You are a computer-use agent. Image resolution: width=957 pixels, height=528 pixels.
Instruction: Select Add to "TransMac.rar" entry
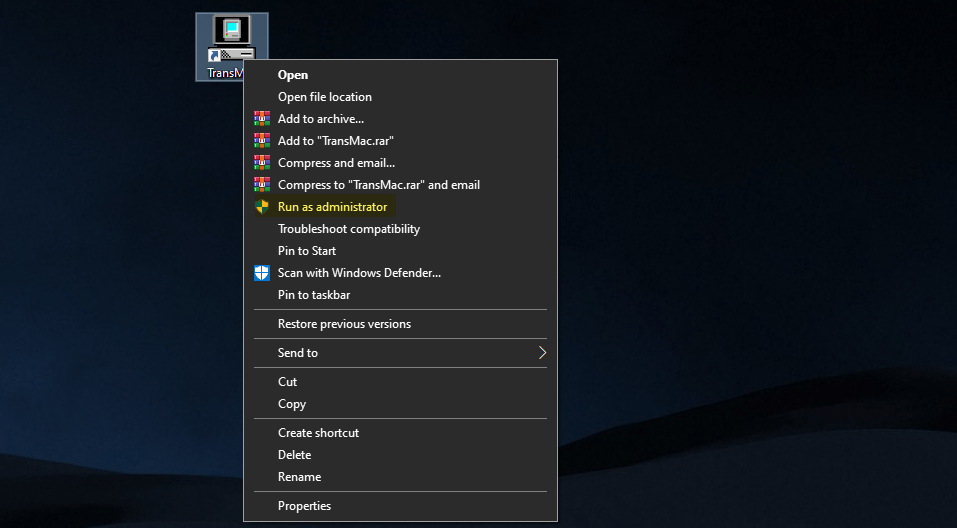[x=400, y=140]
